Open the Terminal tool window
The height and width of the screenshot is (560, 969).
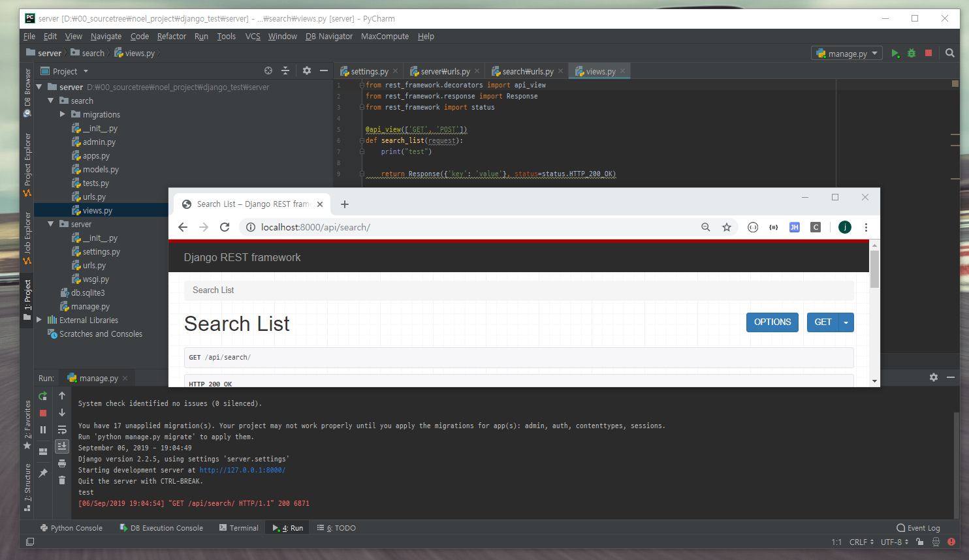pos(239,528)
